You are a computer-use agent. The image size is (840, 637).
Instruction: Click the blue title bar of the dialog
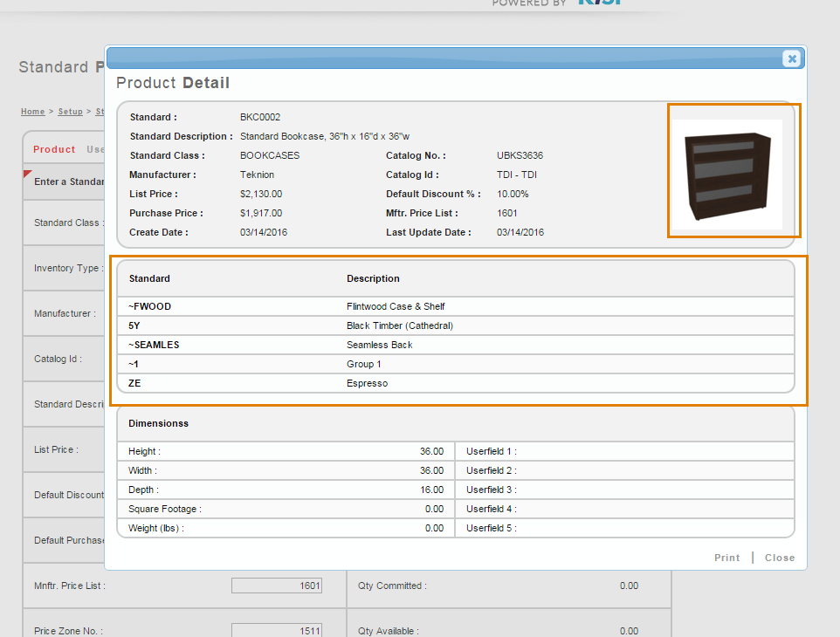(x=437, y=58)
